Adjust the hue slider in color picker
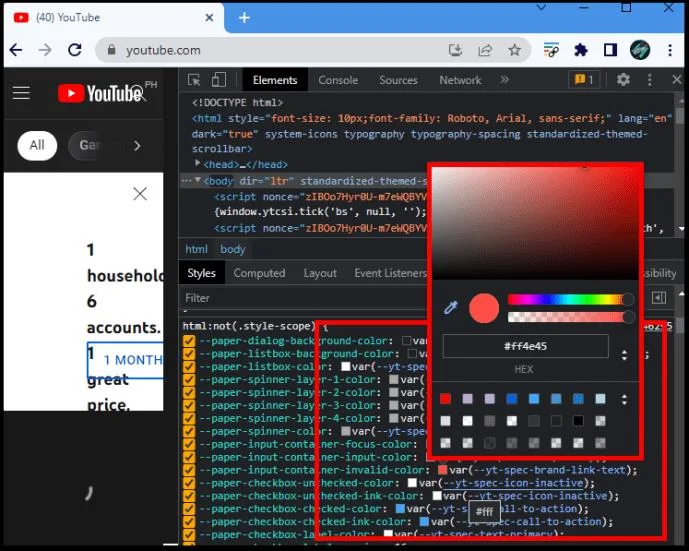The height and width of the screenshot is (551, 689). [x=570, y=300]
